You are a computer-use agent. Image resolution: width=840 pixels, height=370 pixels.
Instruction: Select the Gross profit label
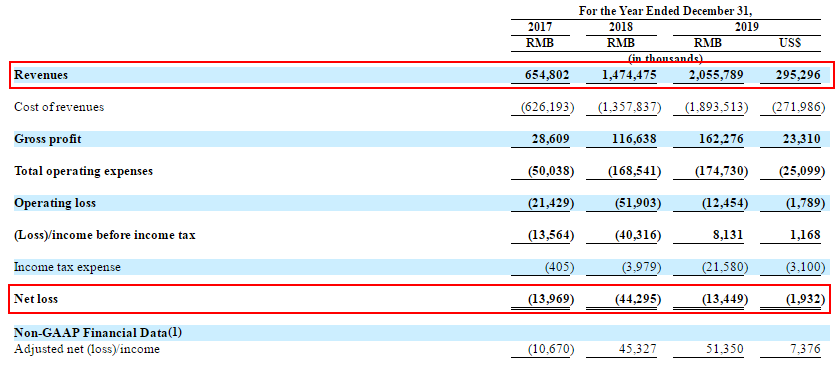(x=48, y=139)
